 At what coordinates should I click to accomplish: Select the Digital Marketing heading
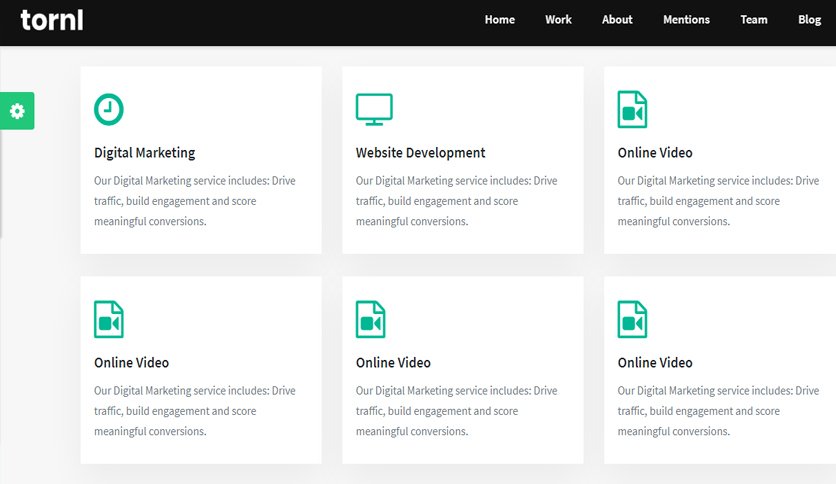(144, 153)
